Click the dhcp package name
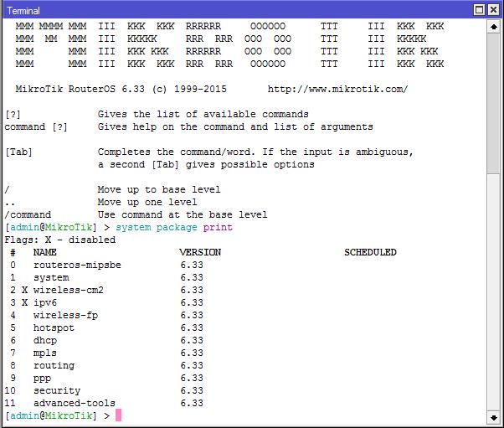Viewport: 504px width, 428px height. pos(45,341)
